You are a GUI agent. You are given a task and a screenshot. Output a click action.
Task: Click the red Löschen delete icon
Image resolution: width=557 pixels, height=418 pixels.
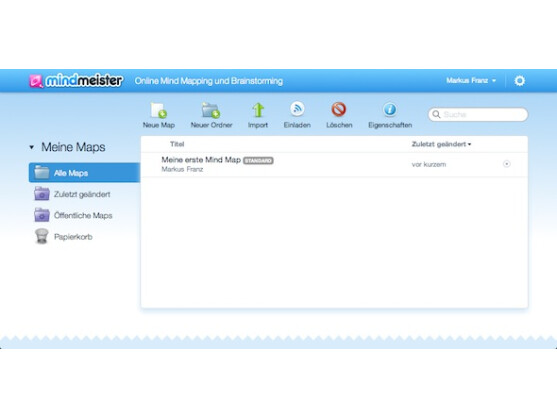pos(339,109)
